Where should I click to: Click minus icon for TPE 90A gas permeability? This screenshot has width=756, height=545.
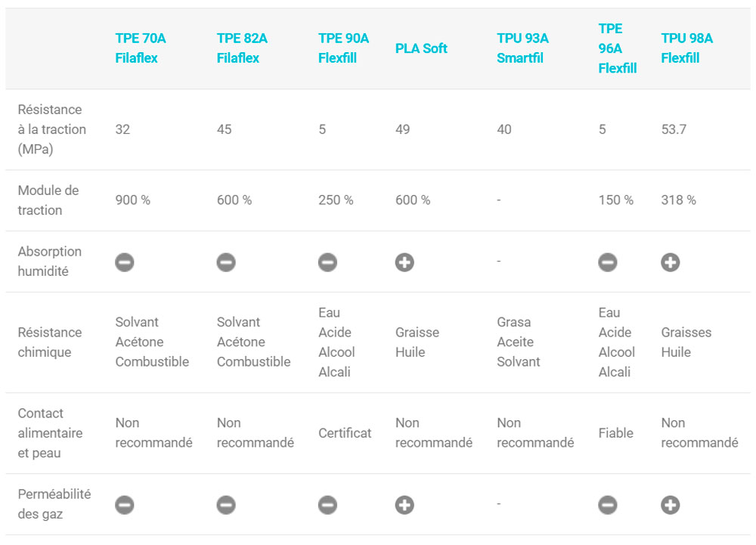pos(327,505)
